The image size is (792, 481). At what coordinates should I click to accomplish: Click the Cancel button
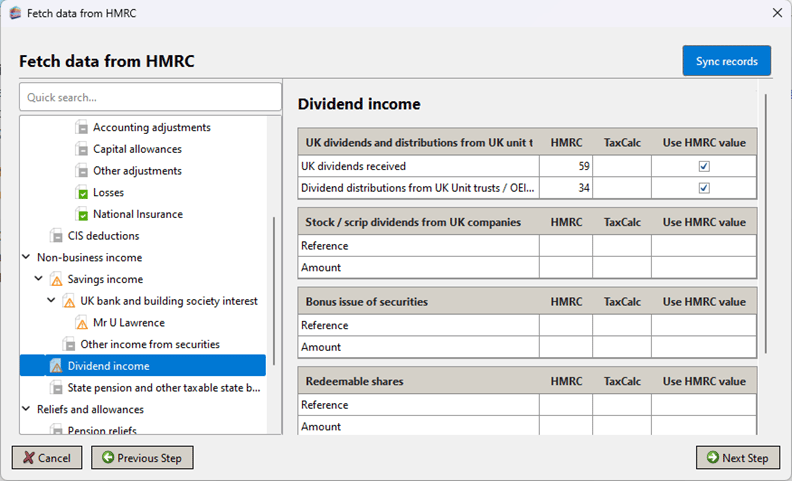pos(47,458)
